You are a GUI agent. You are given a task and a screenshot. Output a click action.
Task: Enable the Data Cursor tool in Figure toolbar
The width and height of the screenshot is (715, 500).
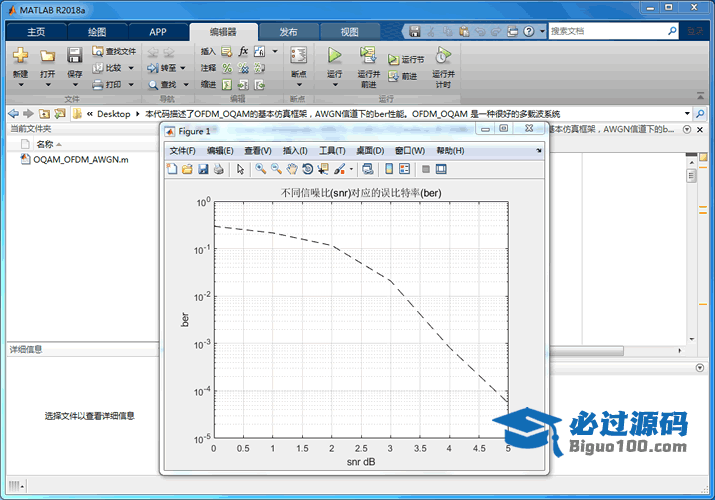(323, 169)
